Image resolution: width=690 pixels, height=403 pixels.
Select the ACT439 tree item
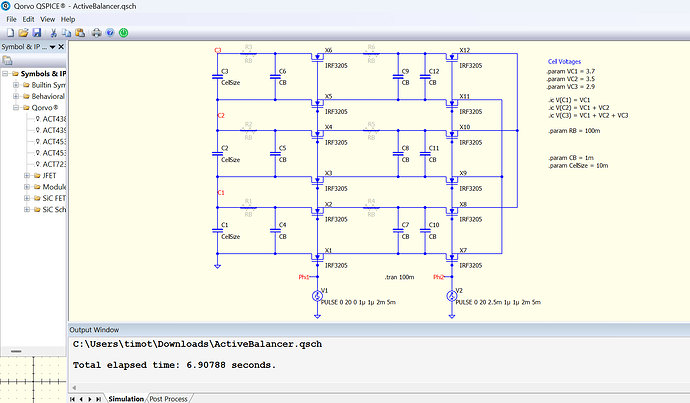tap(54, 130)
